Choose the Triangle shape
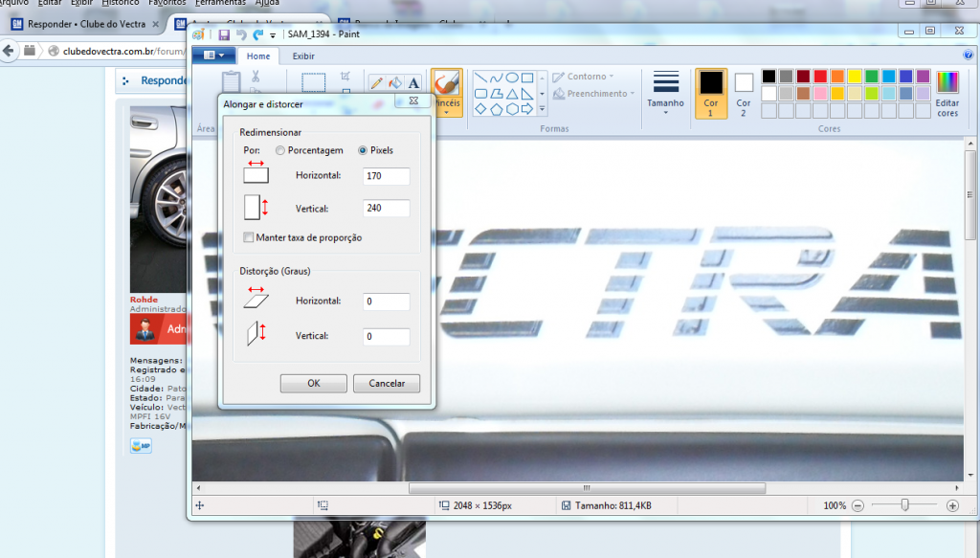 [512, 94]
